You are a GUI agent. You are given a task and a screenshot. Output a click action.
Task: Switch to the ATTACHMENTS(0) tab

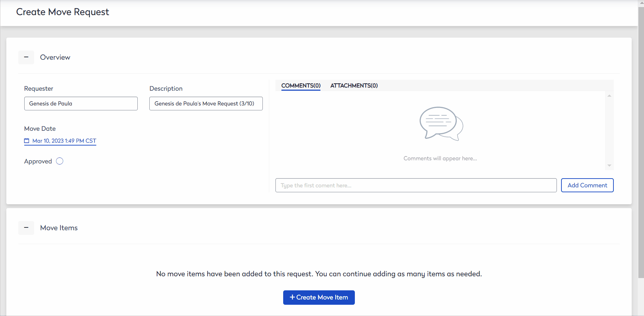pyautogui.click(x=354, y=85)
